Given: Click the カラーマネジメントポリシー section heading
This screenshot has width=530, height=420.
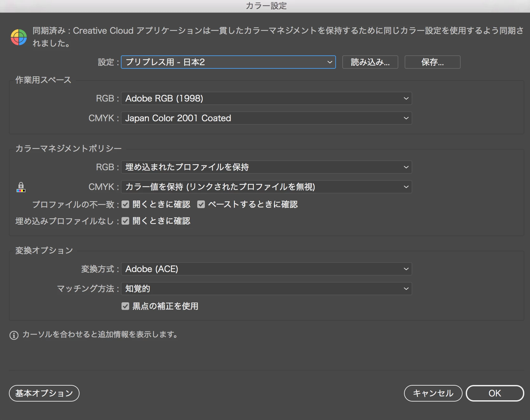Looking at the screenshot, I should (68, 149).
